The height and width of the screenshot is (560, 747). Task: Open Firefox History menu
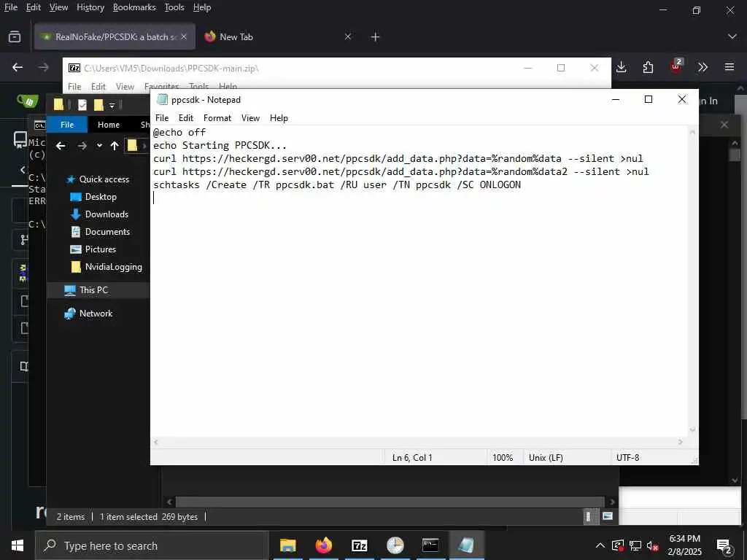(90, 7)
